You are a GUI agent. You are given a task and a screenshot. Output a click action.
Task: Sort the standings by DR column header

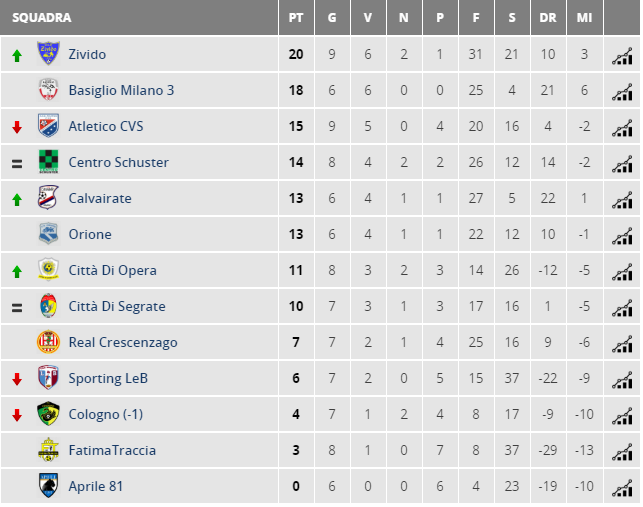pyautogui.click(x=548, y=18)
